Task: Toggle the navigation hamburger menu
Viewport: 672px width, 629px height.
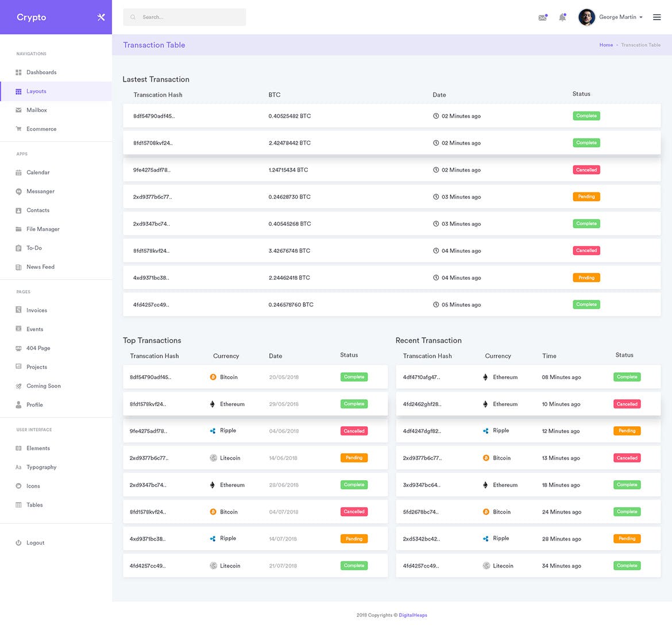Action: (x=656, y=17)
